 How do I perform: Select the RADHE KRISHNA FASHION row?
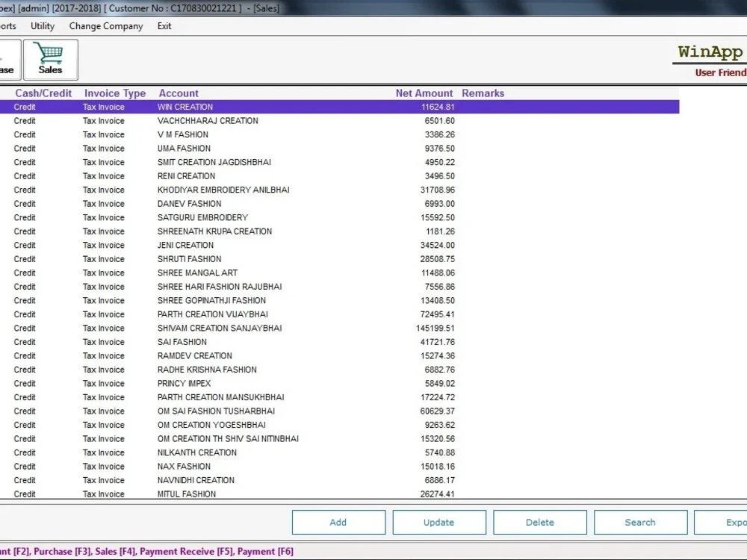[x=339, y=370]
